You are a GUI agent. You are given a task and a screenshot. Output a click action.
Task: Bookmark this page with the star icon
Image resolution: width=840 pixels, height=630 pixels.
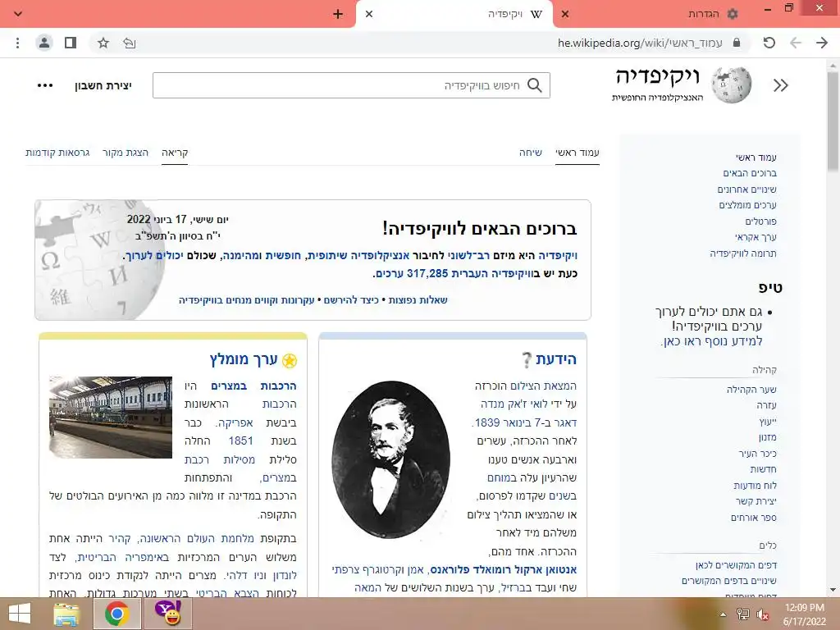[103, 43]
